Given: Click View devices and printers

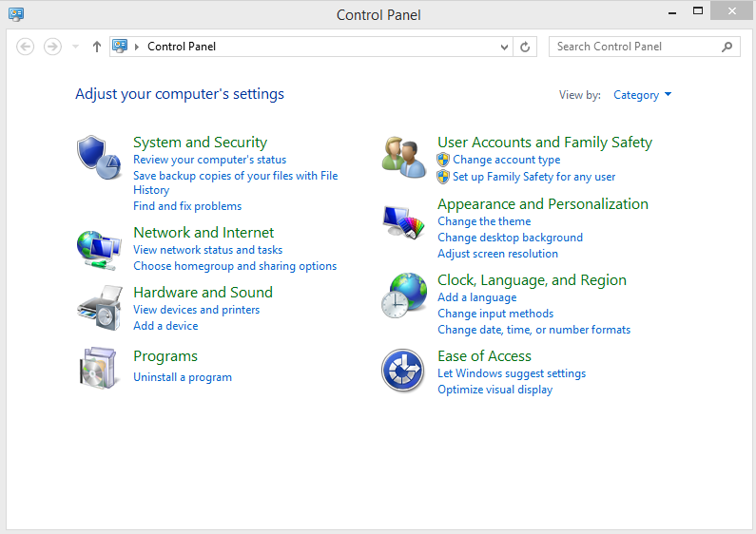Looking at the screenshot, I should click(197, 310).
